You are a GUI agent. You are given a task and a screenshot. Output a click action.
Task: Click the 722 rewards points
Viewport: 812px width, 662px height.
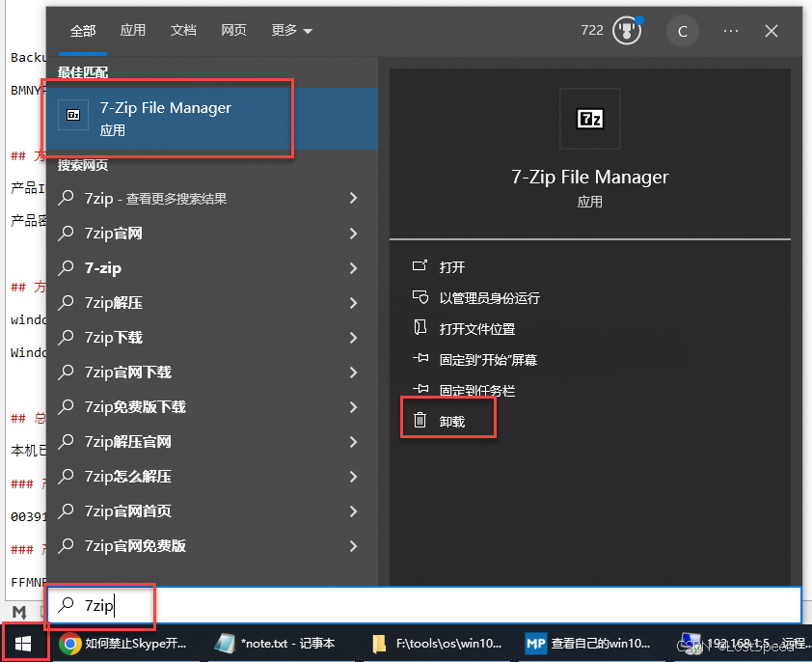pos(592,30)
